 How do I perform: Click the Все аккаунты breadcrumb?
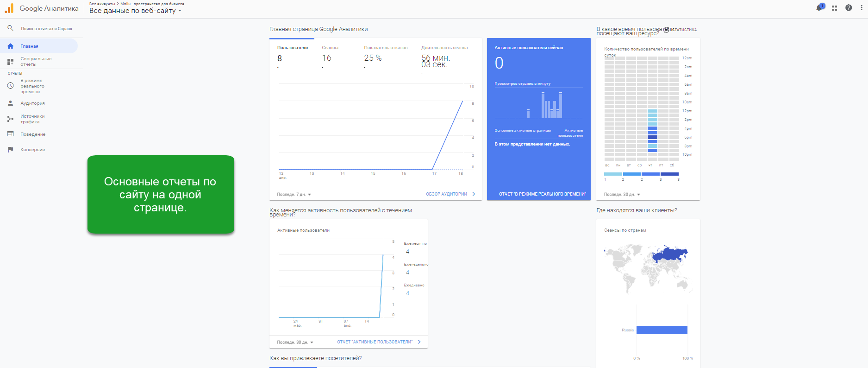coord(102,4)
